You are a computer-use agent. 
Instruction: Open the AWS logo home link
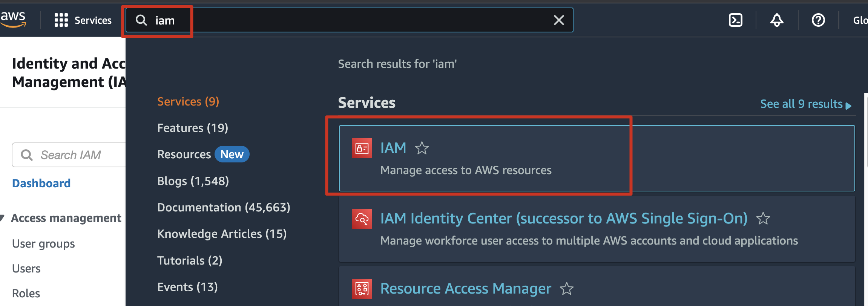point(13,20)
